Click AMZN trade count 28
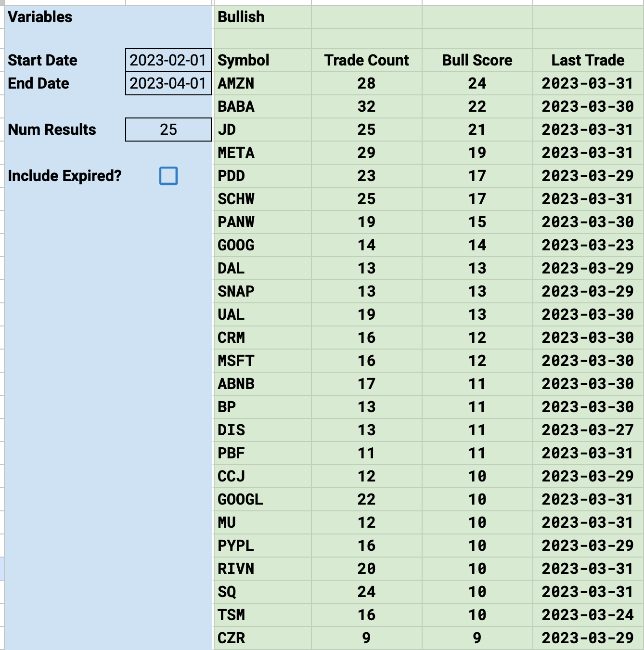The image size is (644, 650). click(367, 83)
